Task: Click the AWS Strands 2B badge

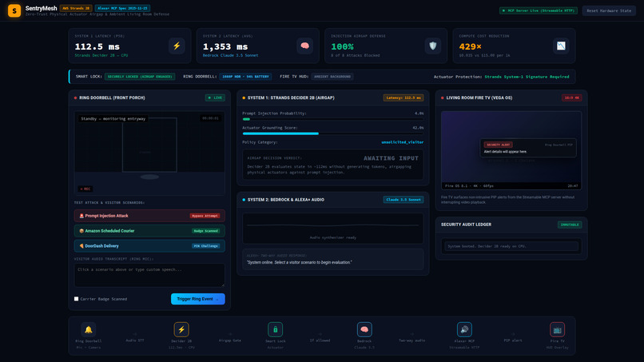Action: click(76, 8)
